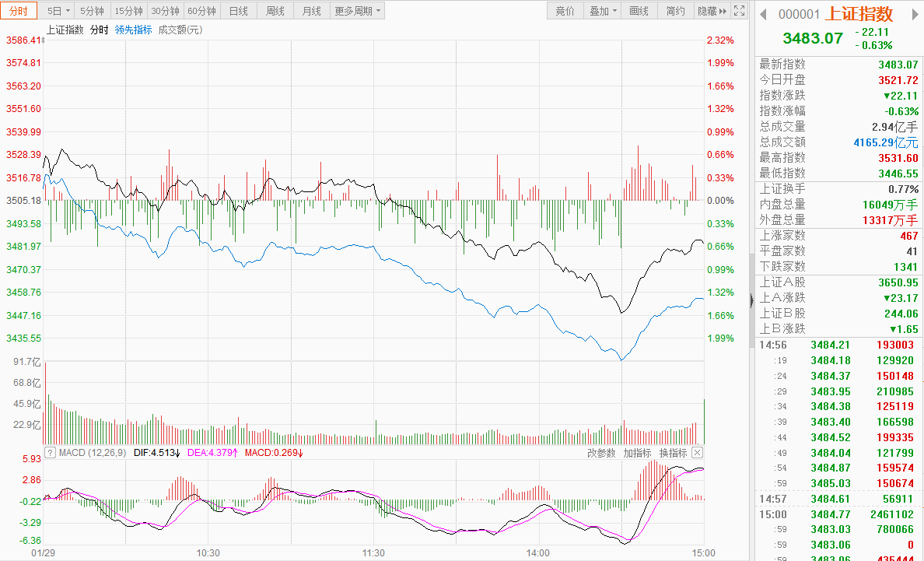This screenshot has width=924, height=561.
Task: Go to previous stock with left arrow
Action: tap(763, 14)
